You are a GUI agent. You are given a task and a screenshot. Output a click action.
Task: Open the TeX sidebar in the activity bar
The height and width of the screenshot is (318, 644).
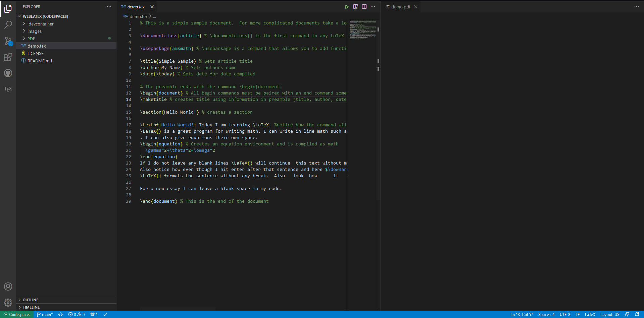click(x=8, y=89)
